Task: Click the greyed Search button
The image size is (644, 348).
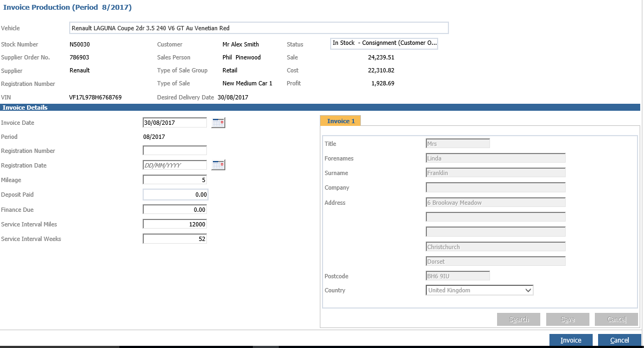Action: (519, 319)
